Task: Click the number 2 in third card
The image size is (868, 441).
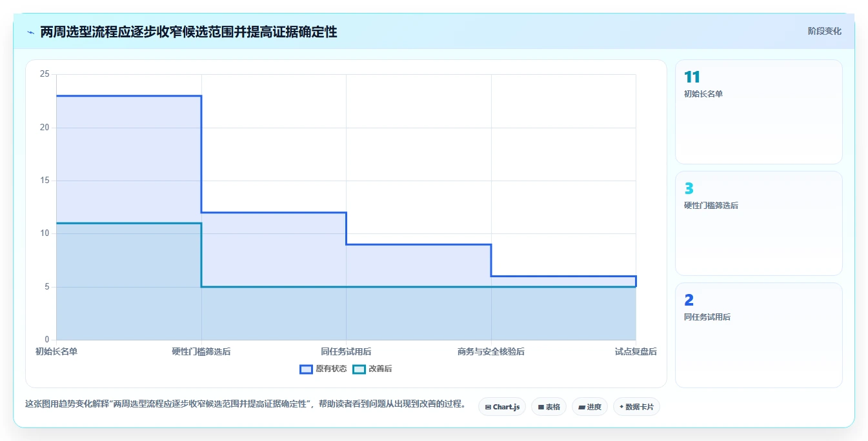Action: [x=689, y=300]
